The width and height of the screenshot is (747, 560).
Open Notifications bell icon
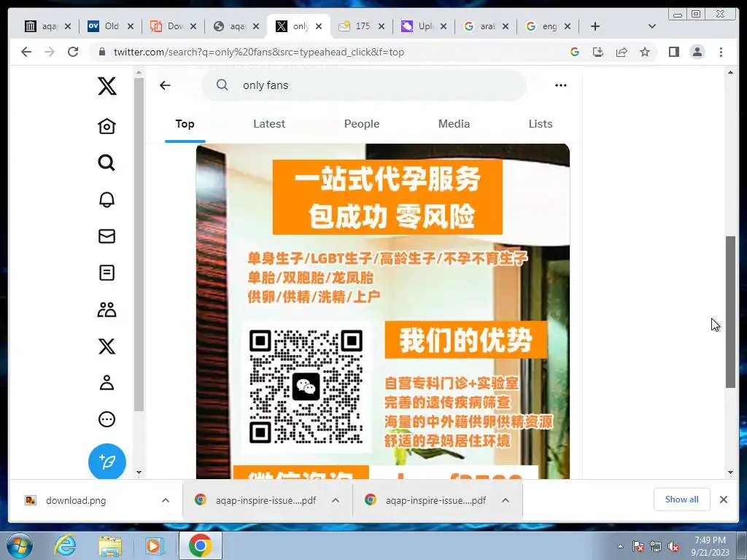[x=107, y=200]
